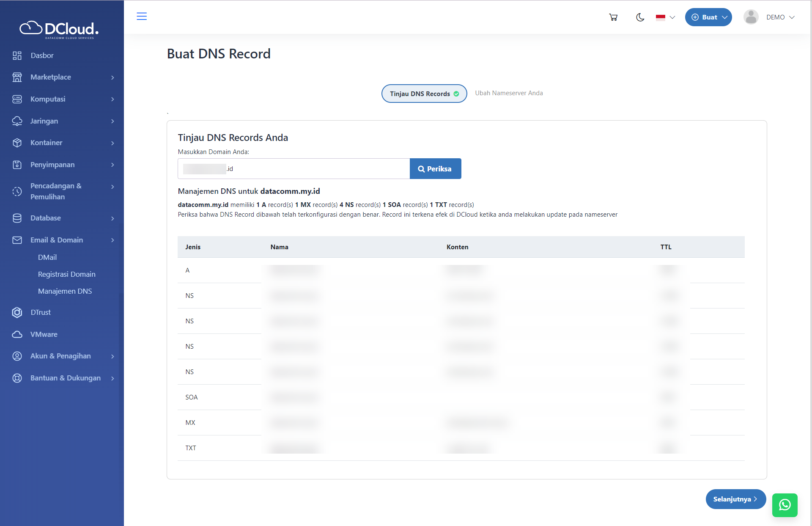The image size is (812, 526).
Task: Click the hamburger menu icon
Action: pos(142,17)
